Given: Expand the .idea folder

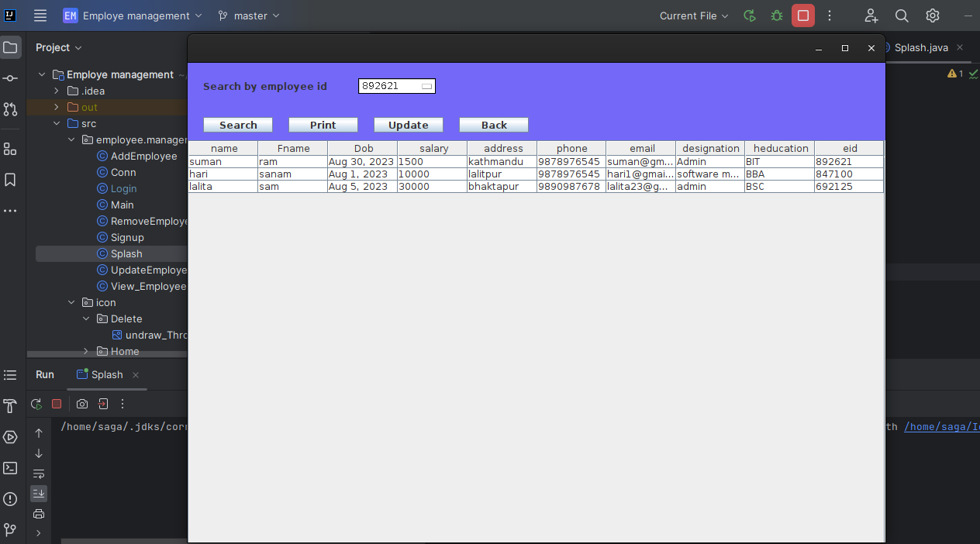Looking at the screenshot, I should 56,91.
